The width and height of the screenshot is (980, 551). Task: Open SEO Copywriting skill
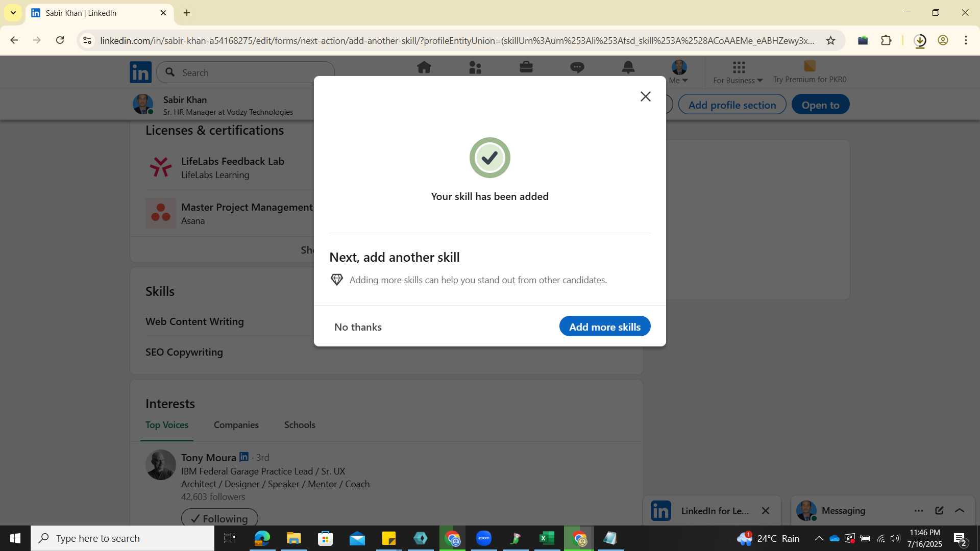click(184, 352)
